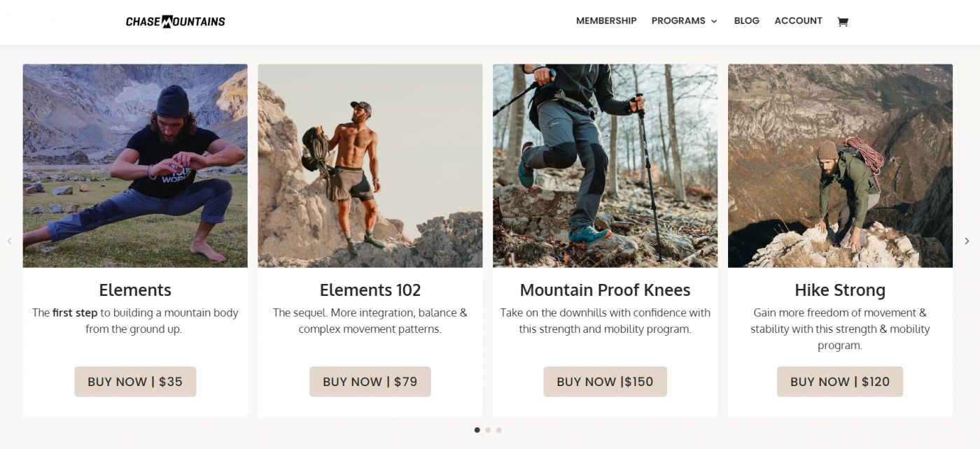Buy Hike Strong for $120
Image resolution: width=980 pixels, height=449 pixels.
coord(839,382)
